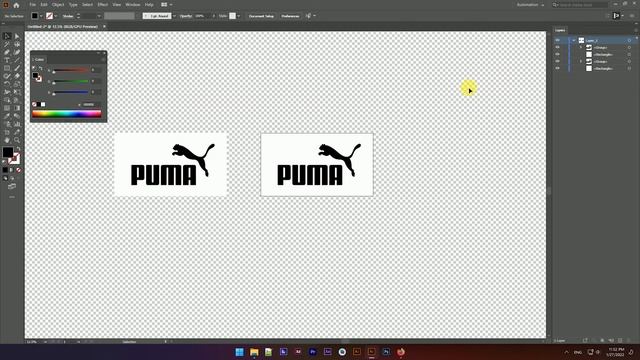The width and height of the screenshot is (640, 360).
Task: Open the File menu
Action: coord(32,4)
